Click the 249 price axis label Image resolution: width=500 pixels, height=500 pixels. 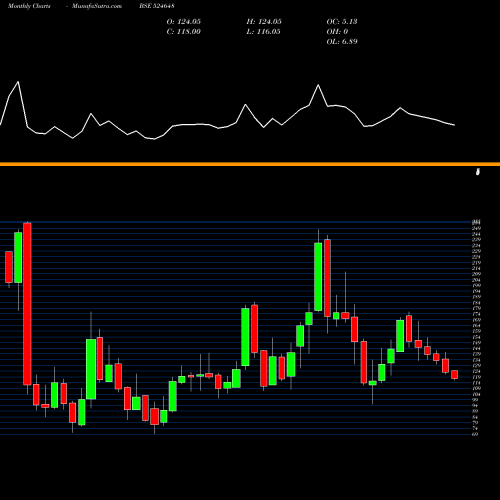476,228
